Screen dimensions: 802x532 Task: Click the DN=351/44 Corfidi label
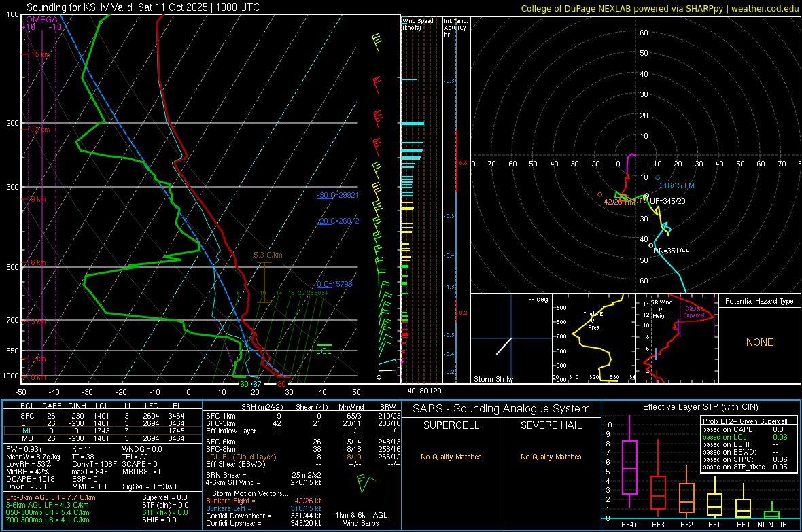coord(671,251)
